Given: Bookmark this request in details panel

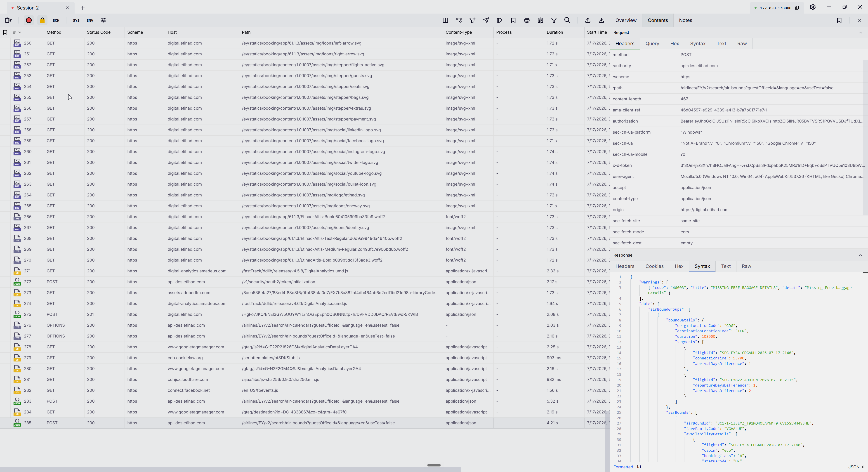Looking at the screenshot, I should (x=839, y=20).
